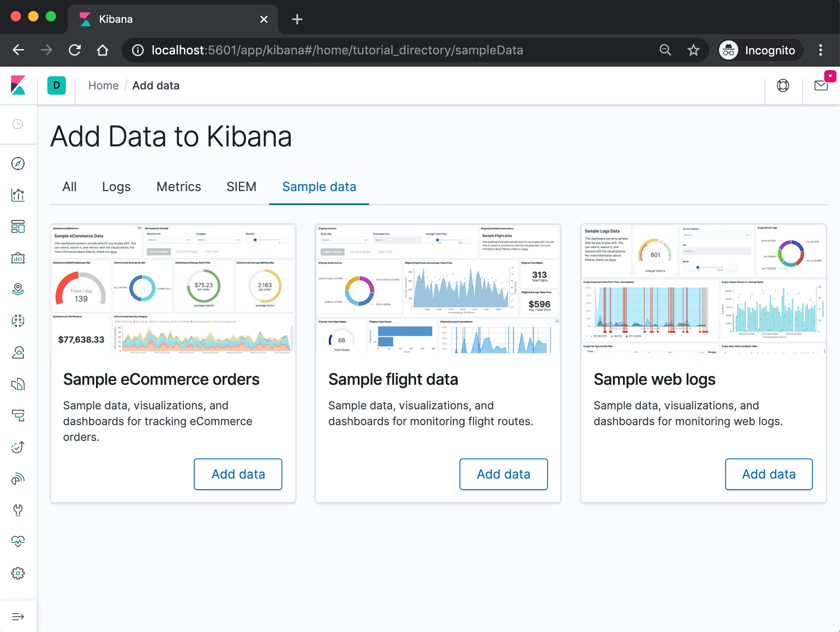The image size is (840, 632).
Task: Add data for Sample eCommerce orders
Action: pyautogui.click(x=238, y=474)
